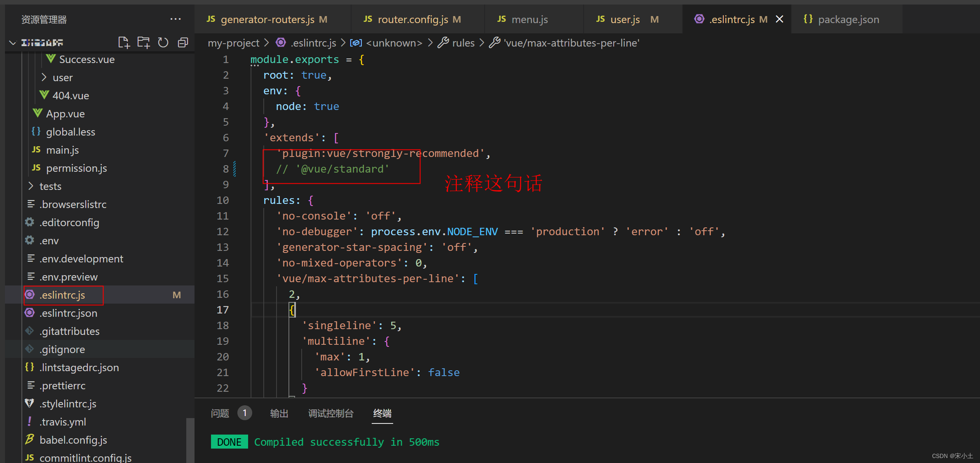
Task: Click my-project in the breadcrumb
Action: (x=233, y=43)
